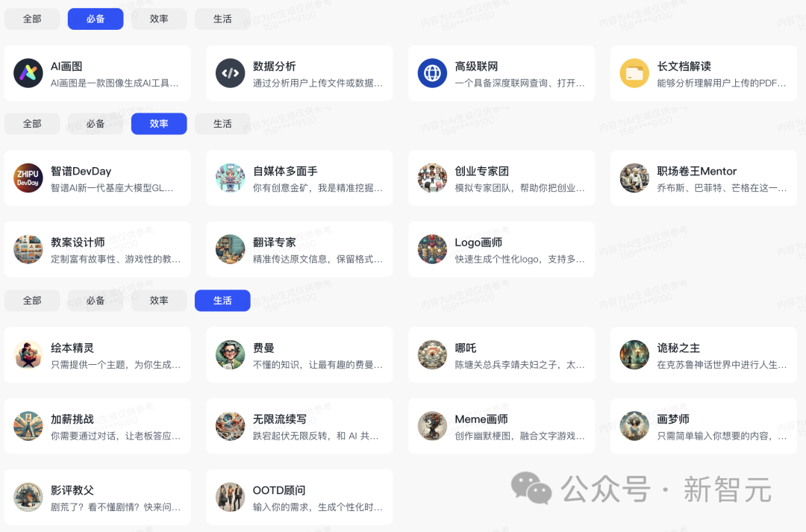Click the 影评教父 card
The image size is (806, 532).
coord(97,497)
